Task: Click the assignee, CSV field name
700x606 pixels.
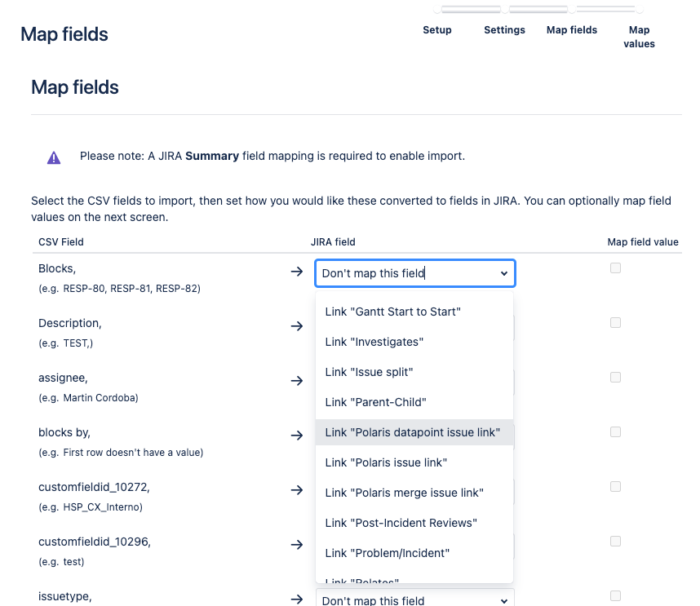Action: (x=63, y=378)
